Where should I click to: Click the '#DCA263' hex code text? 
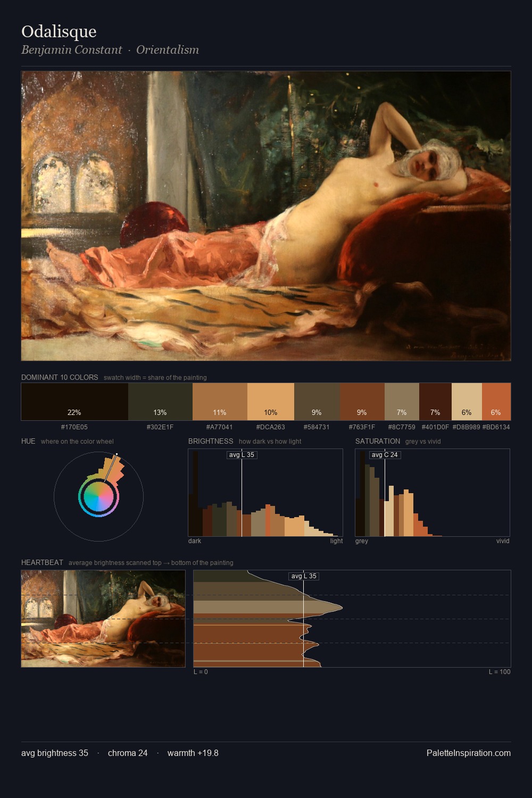click(271, 427)
